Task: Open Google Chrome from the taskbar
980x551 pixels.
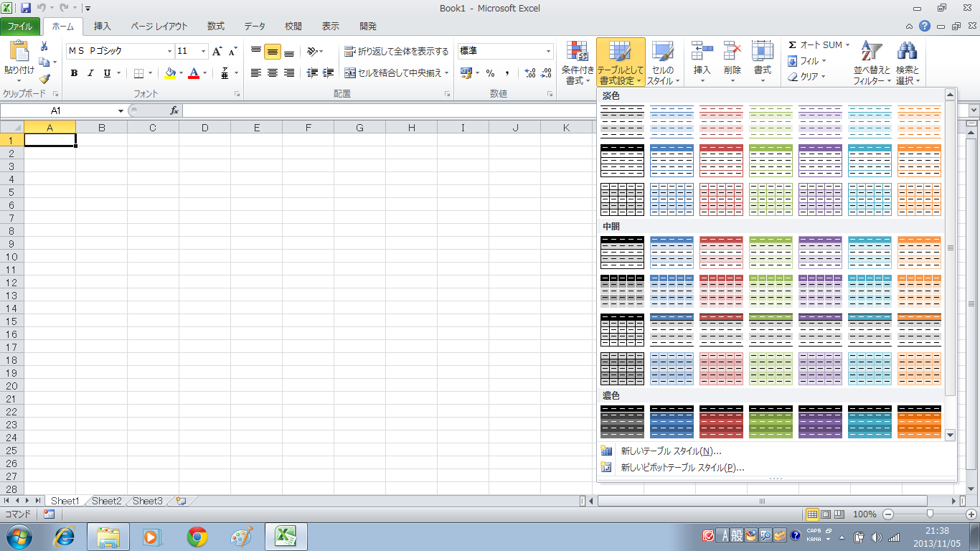Action: (197, 537)
